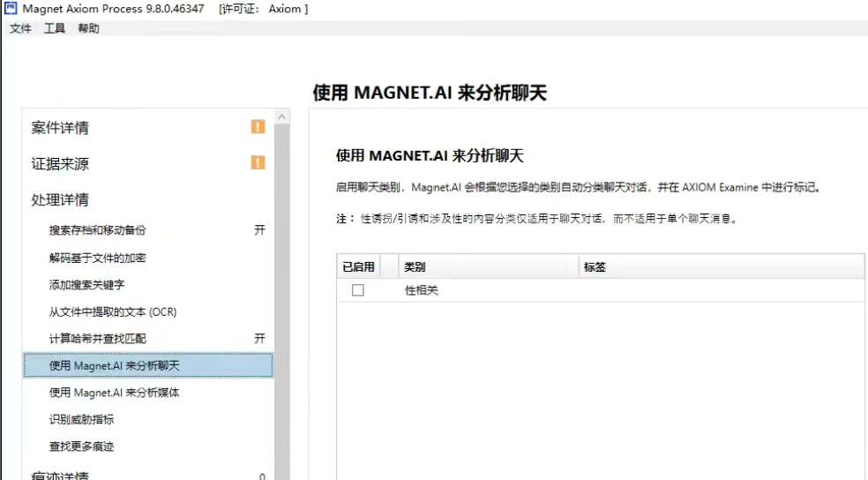The image size is (868, 480).
Task: Select 解码基于文件的加密 option
Action: tap(97, 258)
